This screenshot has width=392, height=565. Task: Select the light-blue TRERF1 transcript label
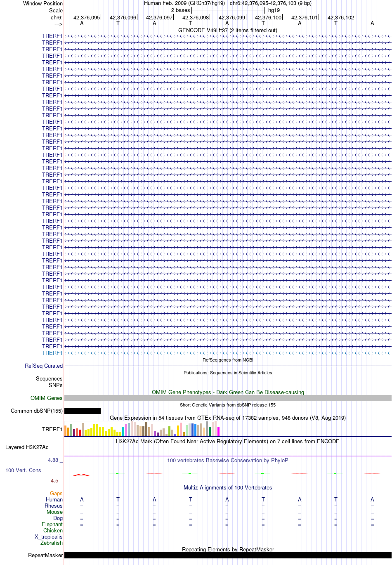52,353
